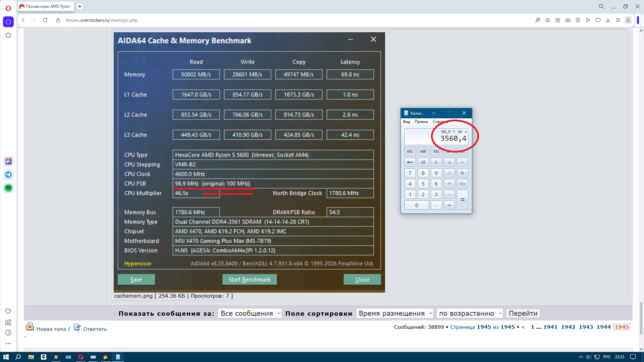Click Opera icon in taskbar
Image resolution: width=644 pixels, height=362 pixels.
click(x=81, y=357)
